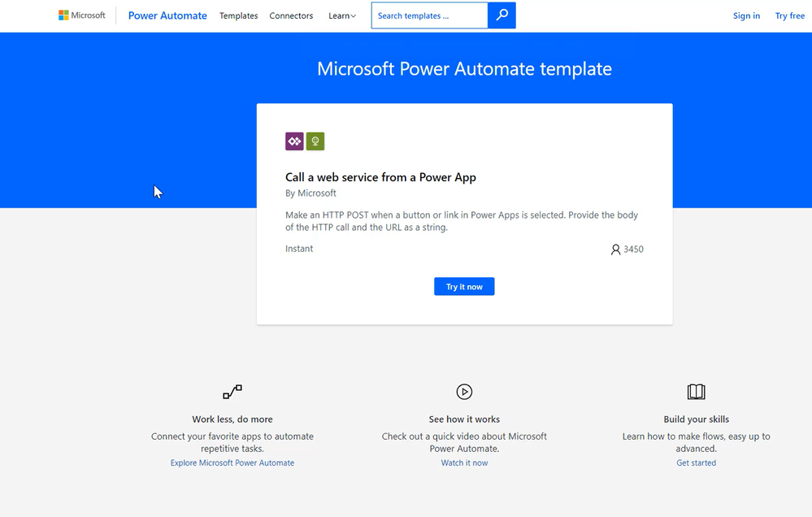Image resolution: width=812 pixels, height=517 pixels.
Task: Click the template title Call a web service
Action: click(380, 177)
